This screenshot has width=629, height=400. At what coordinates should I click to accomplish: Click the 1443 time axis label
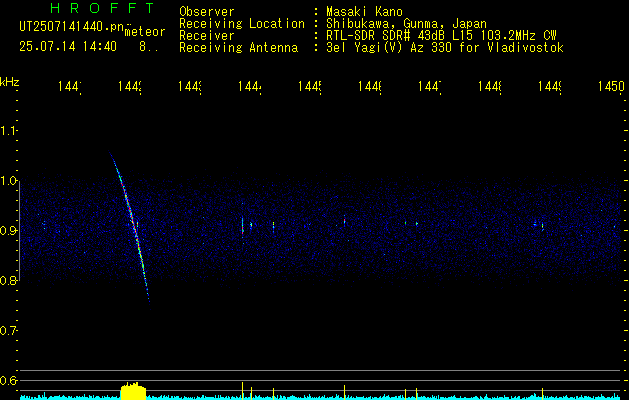click(191, 87)
